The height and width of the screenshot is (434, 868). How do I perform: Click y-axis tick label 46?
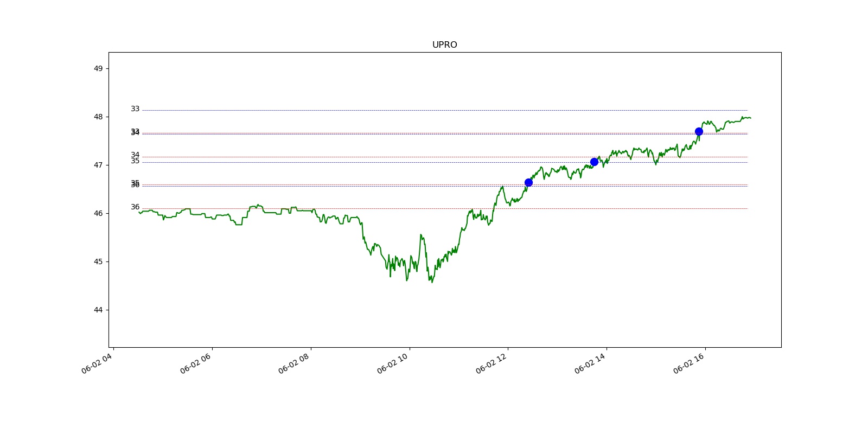click(98, 213)
